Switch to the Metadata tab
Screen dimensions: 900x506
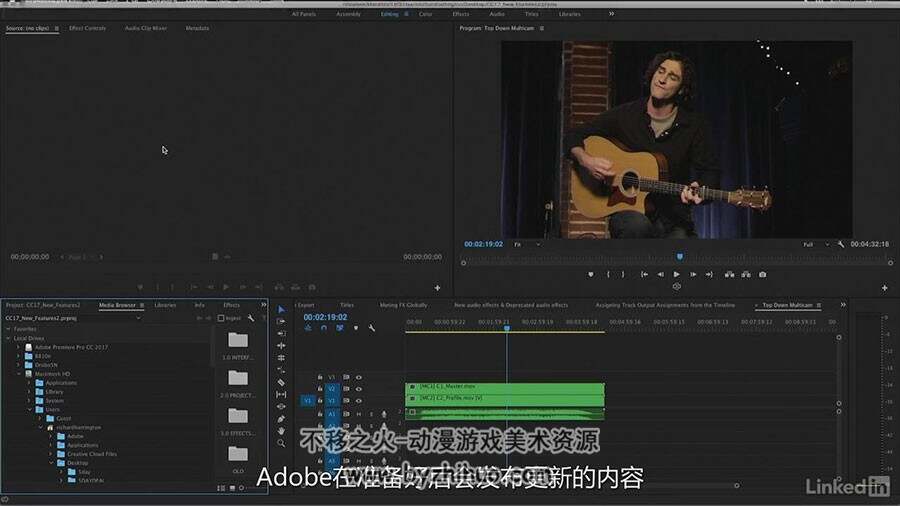click(x=197, y=28)
